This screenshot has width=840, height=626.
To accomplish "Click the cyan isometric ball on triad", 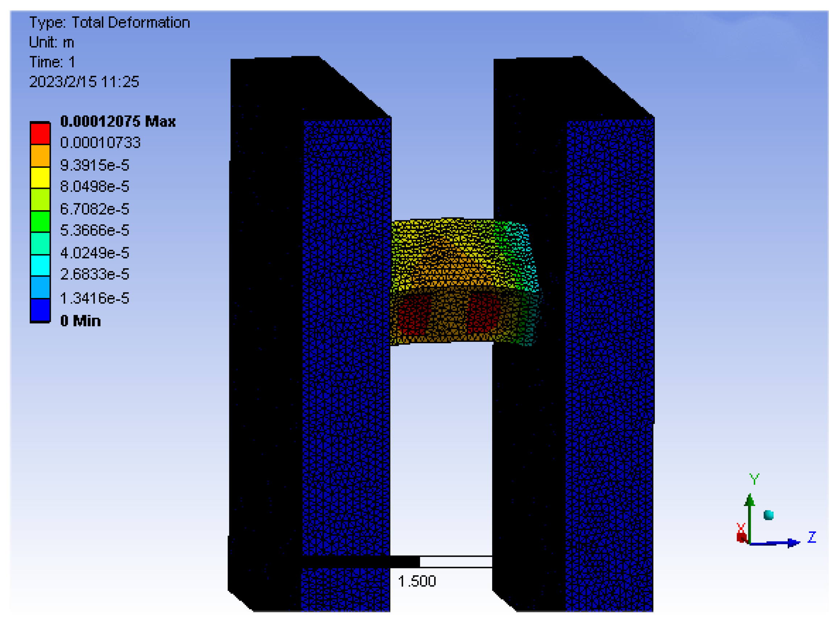I will click(x=768, y=515).
